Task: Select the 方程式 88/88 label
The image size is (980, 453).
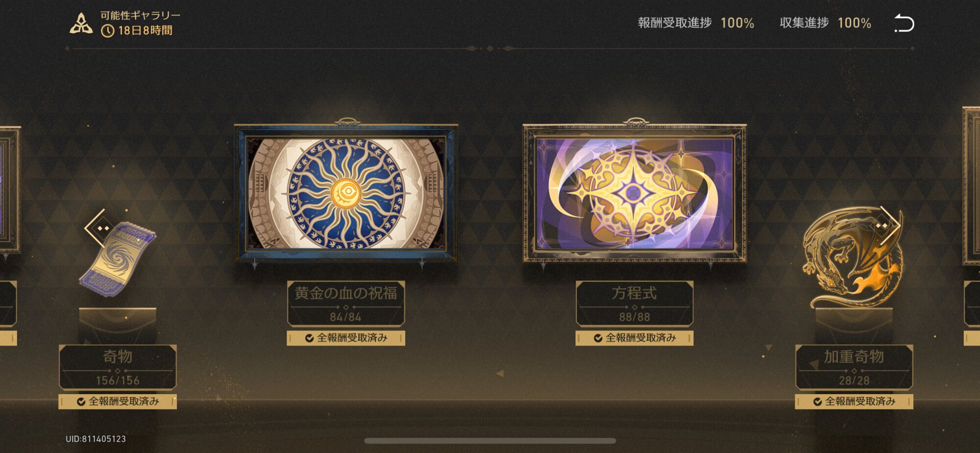Action: pyautogui.click(x=635, y=304)
